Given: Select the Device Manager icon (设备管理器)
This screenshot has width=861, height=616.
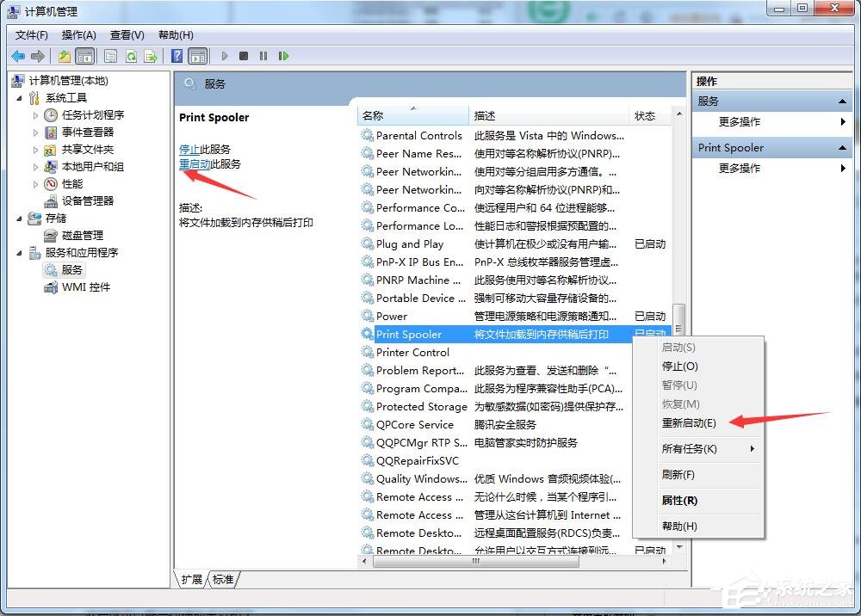Looking at the screenshot, I should tap(51, 200).
